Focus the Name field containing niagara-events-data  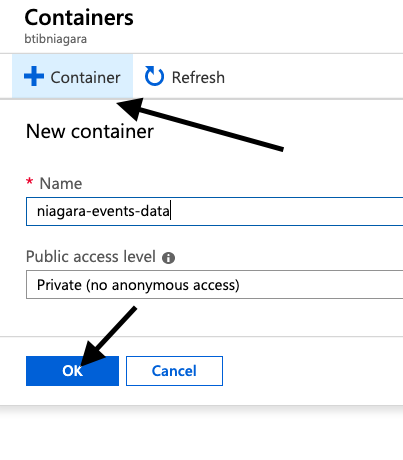click(214, 211)
